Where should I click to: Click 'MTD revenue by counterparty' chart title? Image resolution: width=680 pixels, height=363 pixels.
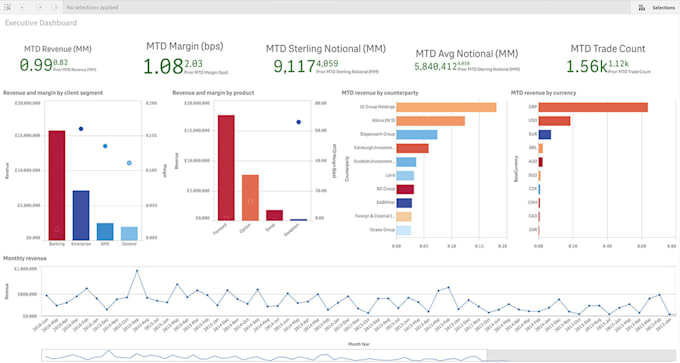click(380, 93)
